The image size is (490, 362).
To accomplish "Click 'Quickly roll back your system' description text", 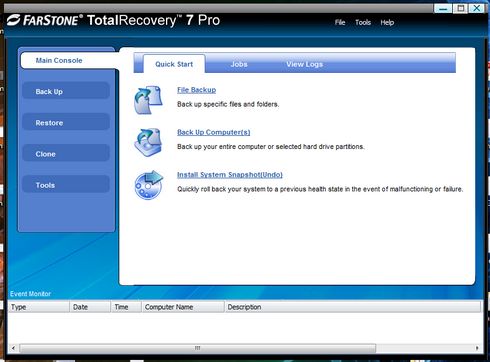I will coord(320,189).
